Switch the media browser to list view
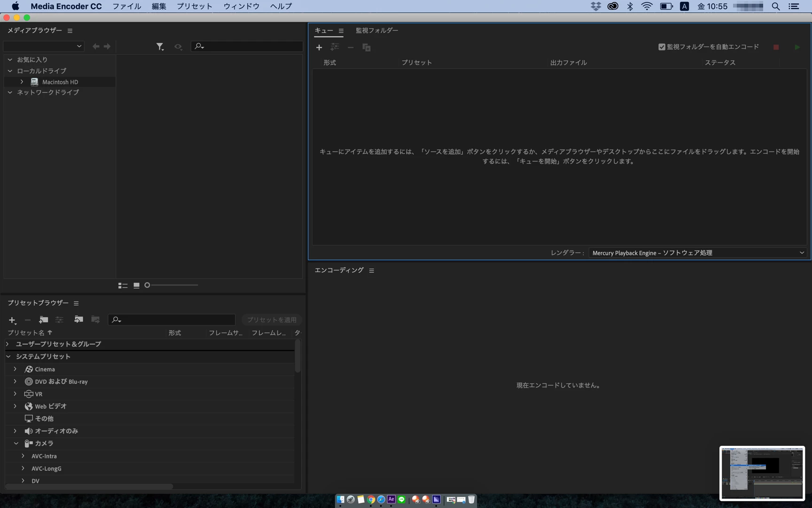 coord(123,286)
